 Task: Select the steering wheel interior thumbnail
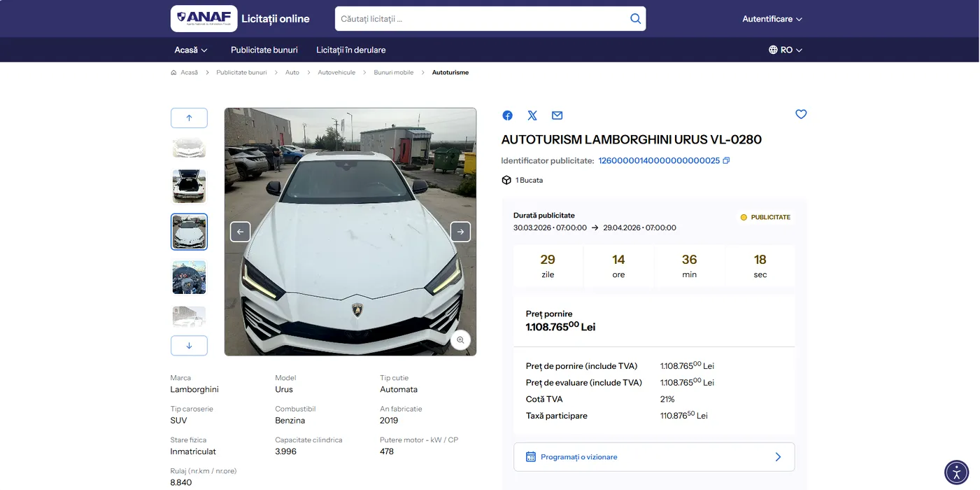point(189,277)
